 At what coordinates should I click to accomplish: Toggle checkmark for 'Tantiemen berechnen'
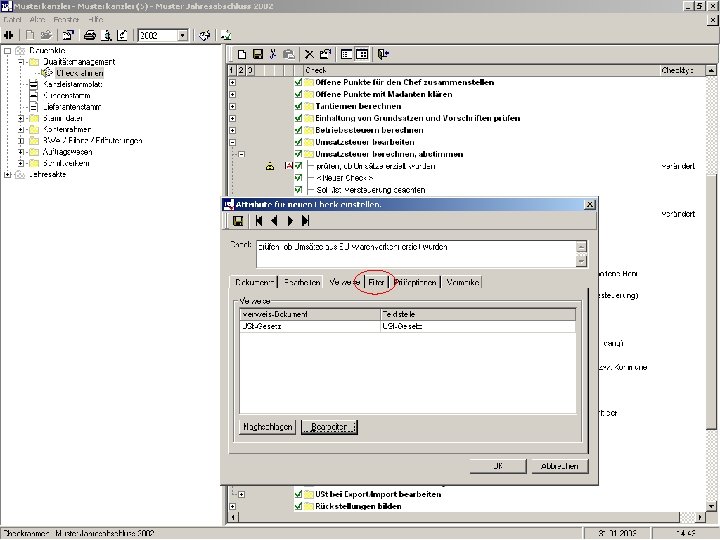pos(298,106)
